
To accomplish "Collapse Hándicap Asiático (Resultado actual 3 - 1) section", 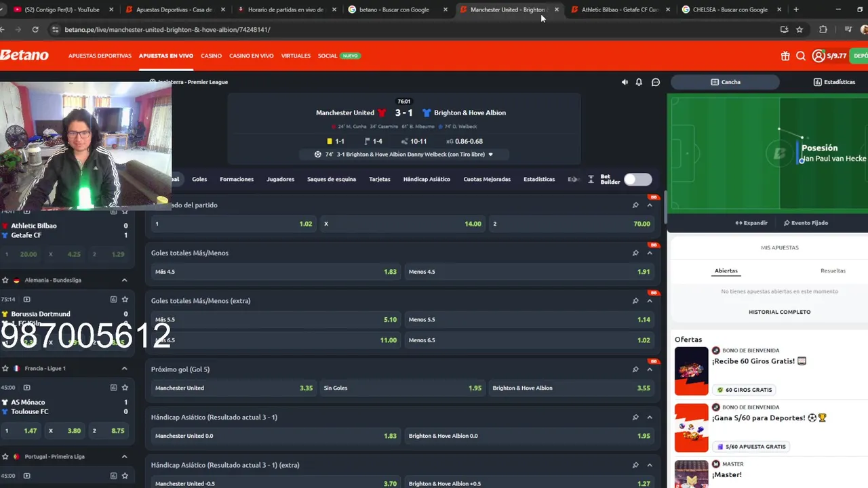I will (650, 417).
